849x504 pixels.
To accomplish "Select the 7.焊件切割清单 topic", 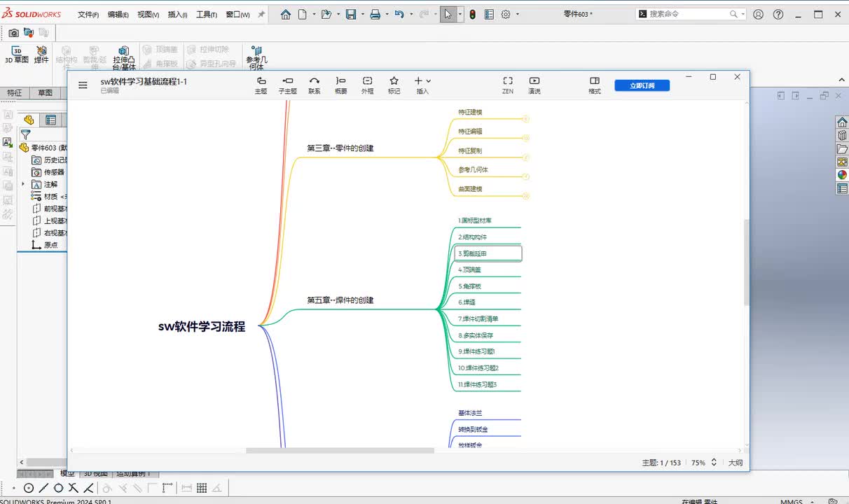I will pos(478,318).
